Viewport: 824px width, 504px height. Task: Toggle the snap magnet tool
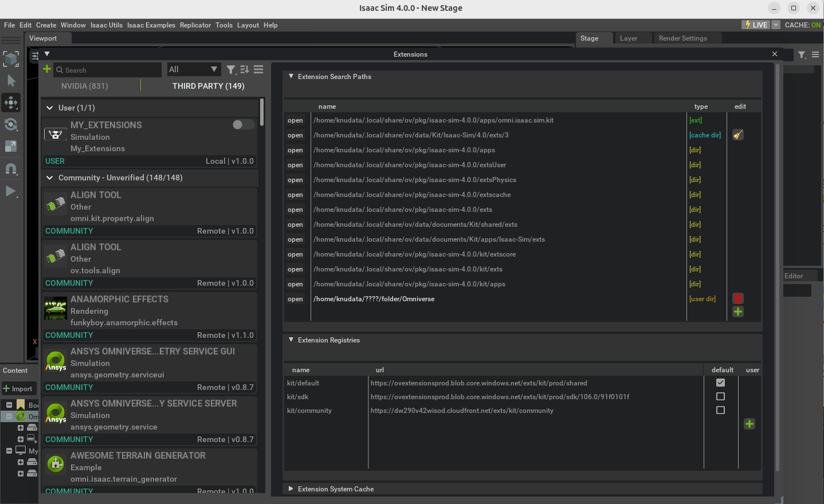11,169
